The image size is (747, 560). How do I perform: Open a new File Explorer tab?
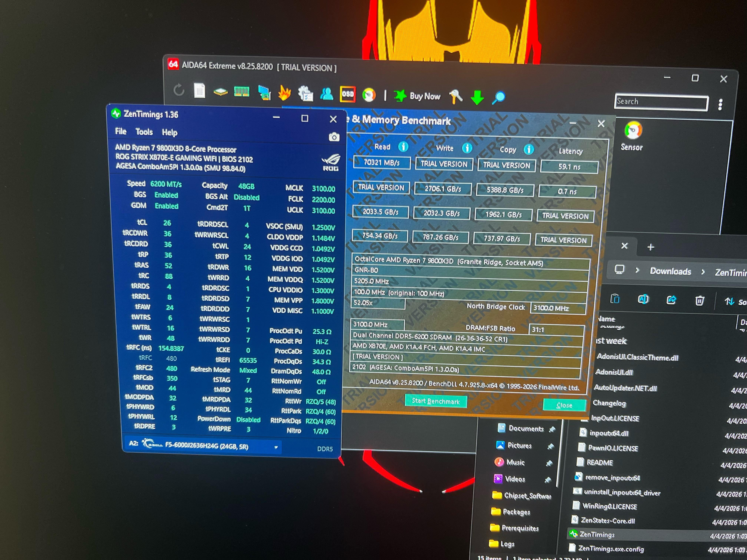pos(650,247)
